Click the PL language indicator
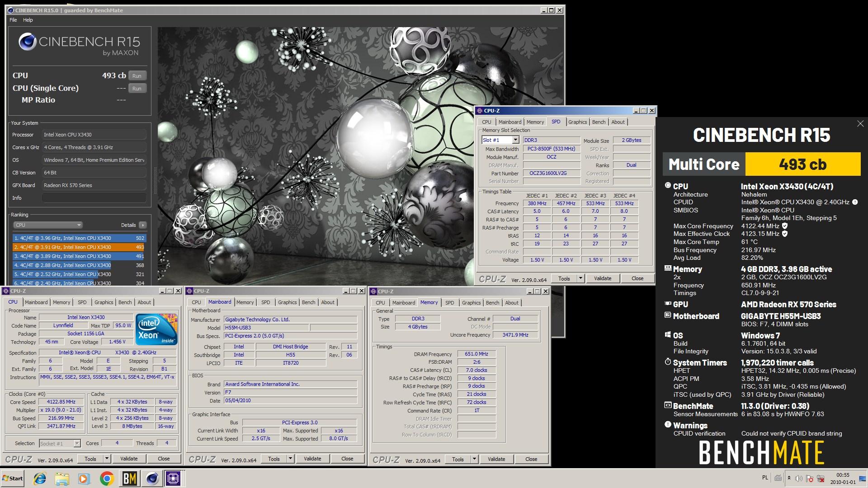868x488 pixels. [x=765, y=478]
